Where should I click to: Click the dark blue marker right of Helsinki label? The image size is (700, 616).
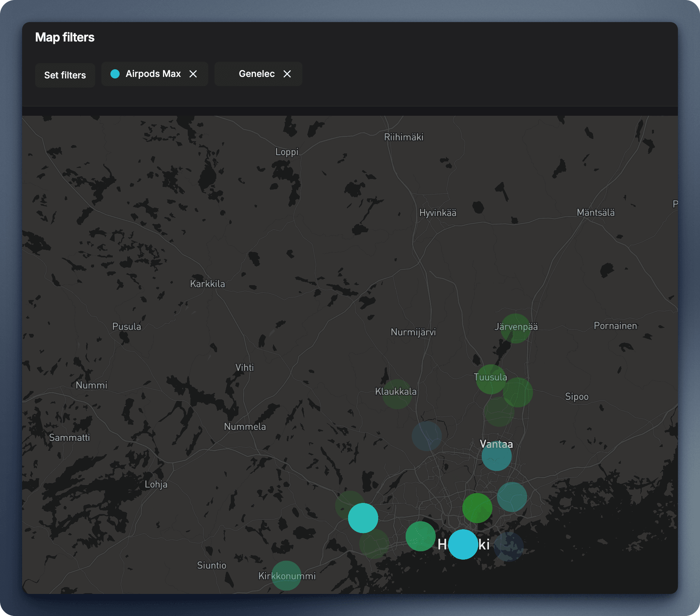509,547
